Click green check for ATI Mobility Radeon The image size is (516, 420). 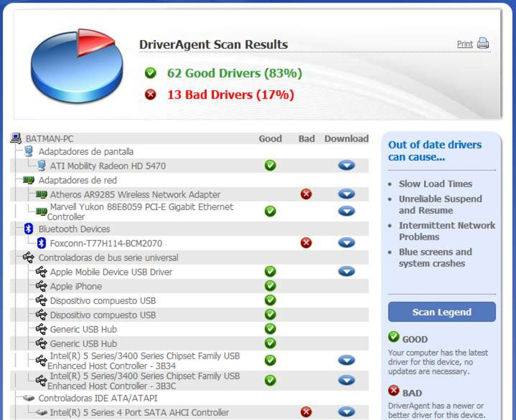coord(270,165)
